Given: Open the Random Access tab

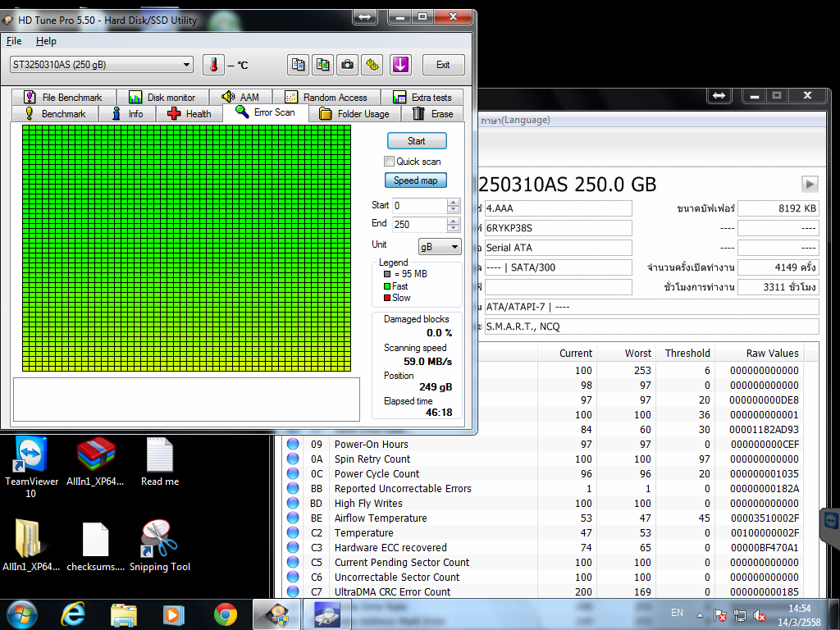Looking at the screenshot, I should [x=326, y=97].
